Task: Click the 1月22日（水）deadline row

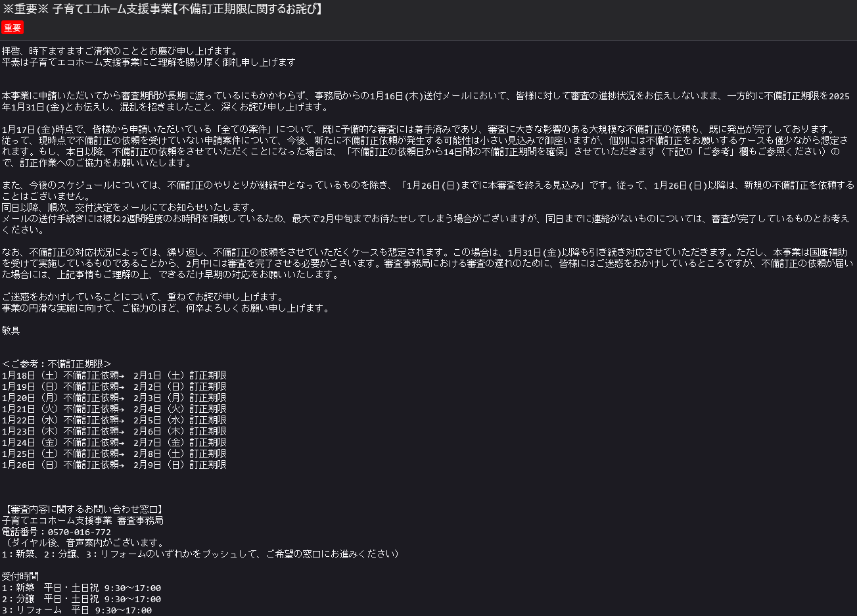Action: point(114,420)
